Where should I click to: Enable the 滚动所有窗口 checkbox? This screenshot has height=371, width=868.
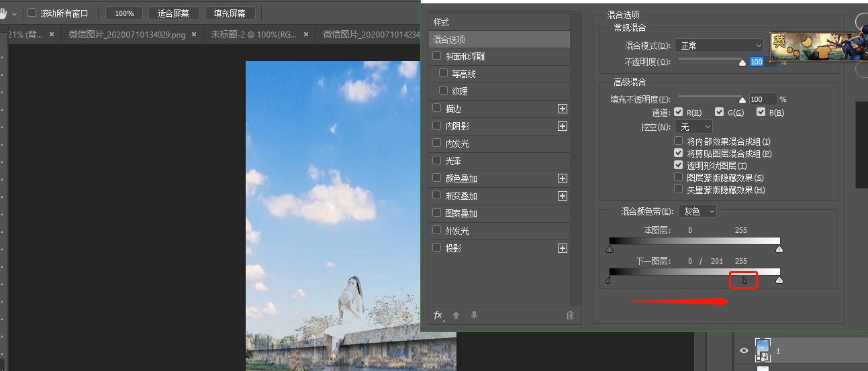point(32,13)
